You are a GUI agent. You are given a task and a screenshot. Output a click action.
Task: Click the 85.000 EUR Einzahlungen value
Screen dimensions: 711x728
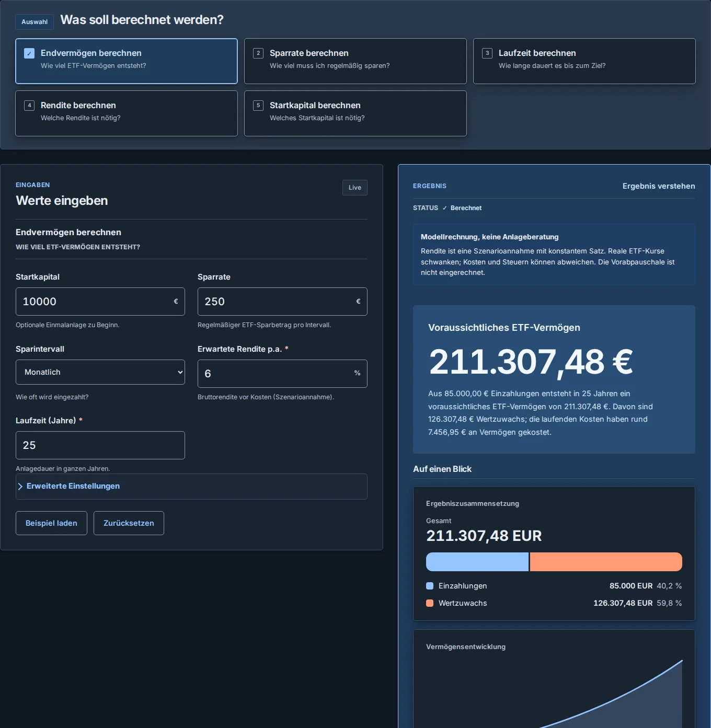[631, 586]
